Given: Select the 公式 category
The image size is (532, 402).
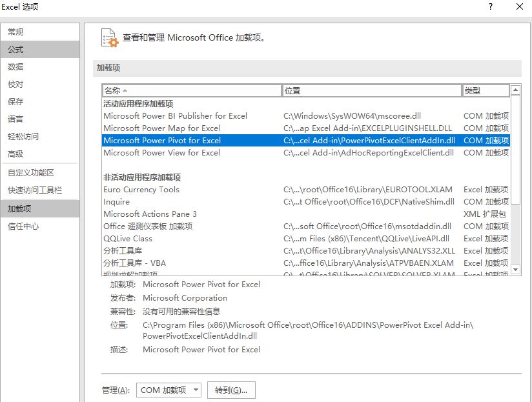Looking at the screenshot, I should tap(40, 50).
